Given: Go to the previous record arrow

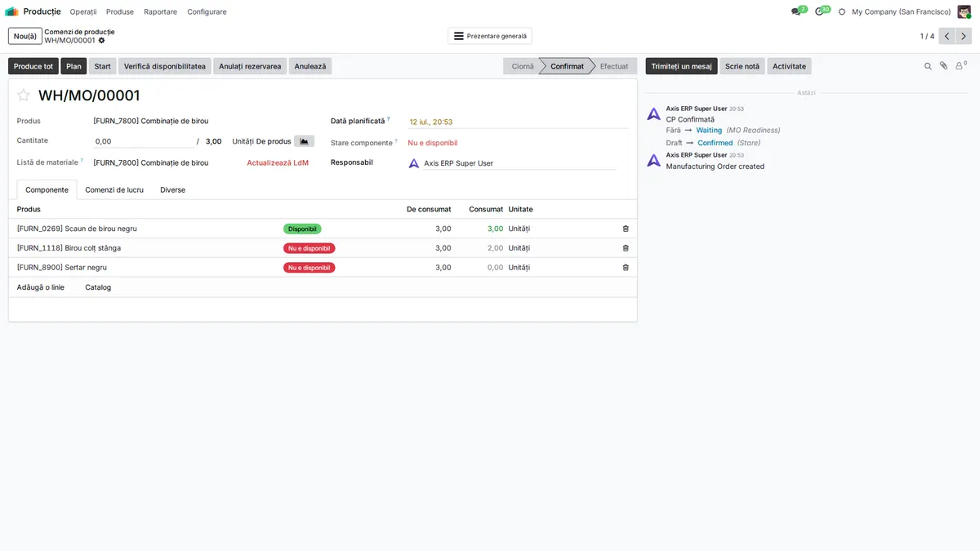Looking at the screenshot, I should (947, 36).
